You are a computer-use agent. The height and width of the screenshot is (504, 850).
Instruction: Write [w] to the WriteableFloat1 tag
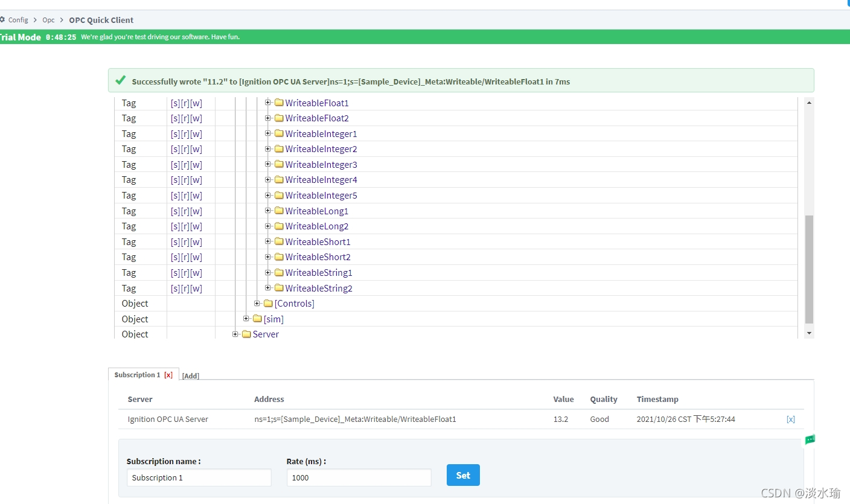point(196,103)
